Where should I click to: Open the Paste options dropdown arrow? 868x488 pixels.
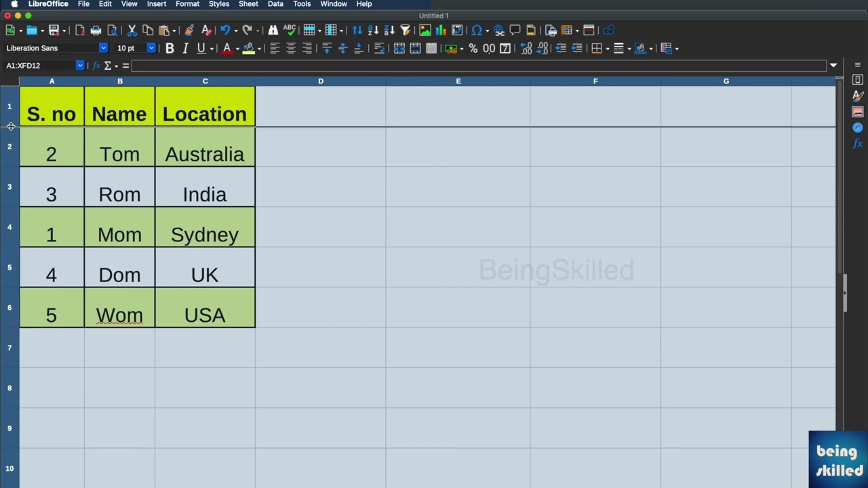(174, 30)
